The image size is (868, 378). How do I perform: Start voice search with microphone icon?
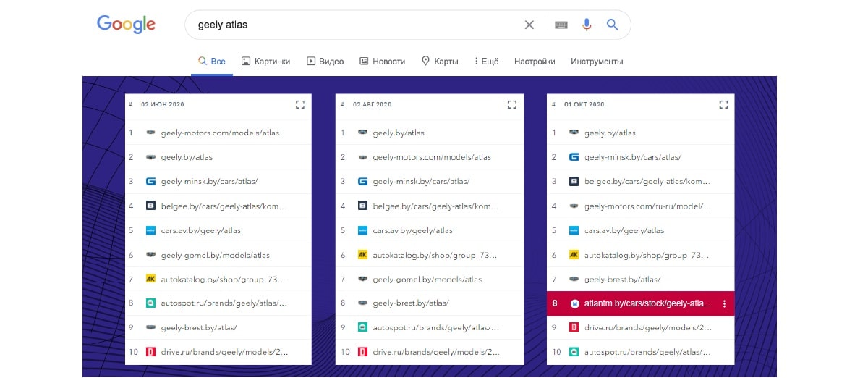tap(587, 25)
